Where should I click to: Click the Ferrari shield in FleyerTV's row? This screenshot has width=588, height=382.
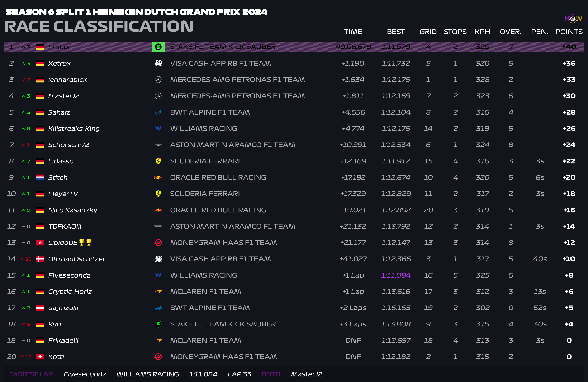(x=158, y=194)
